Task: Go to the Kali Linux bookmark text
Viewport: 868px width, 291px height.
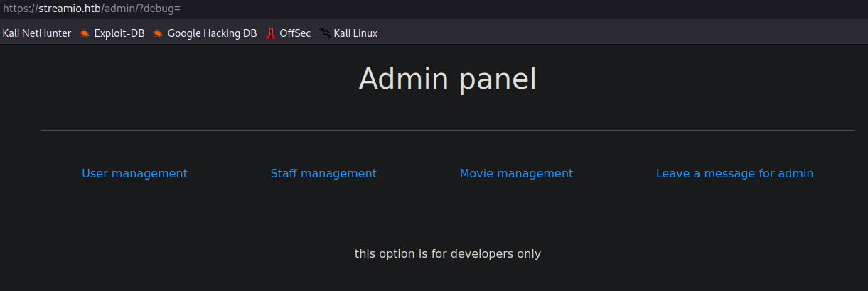Action: pyautogui.click(x=355, y=33)
